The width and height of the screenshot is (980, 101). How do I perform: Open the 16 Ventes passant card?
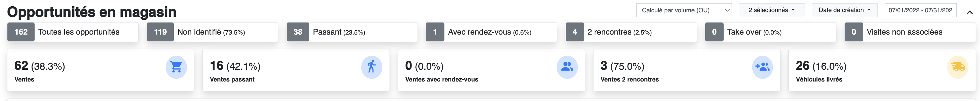click(x=296, y=70)
